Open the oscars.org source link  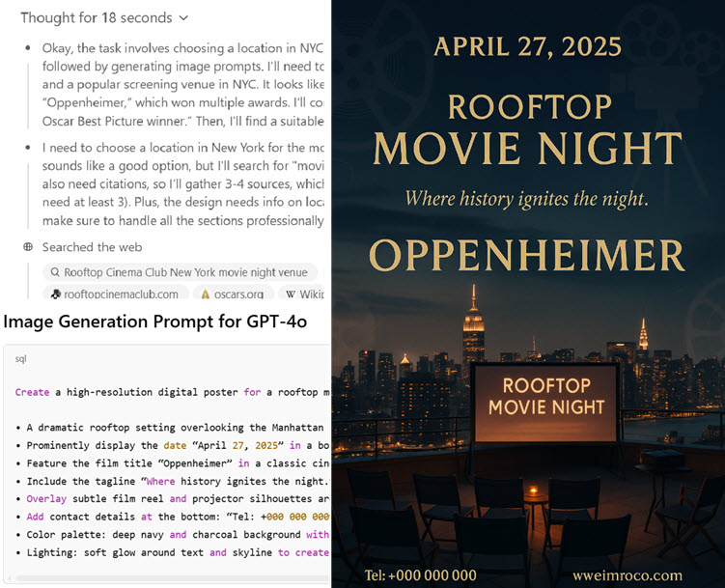coord(233,294)
